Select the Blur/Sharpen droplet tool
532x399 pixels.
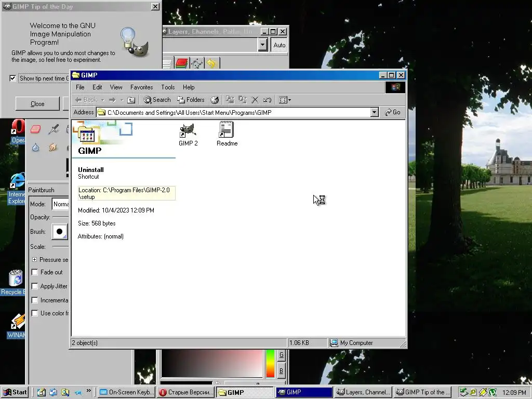click(x=36, y=147)
